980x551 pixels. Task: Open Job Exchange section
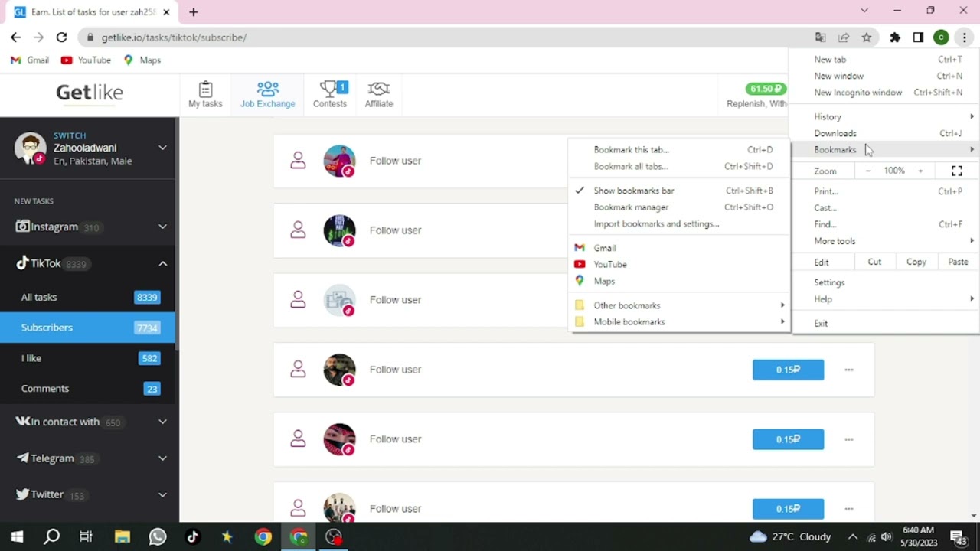coord(268,95)
